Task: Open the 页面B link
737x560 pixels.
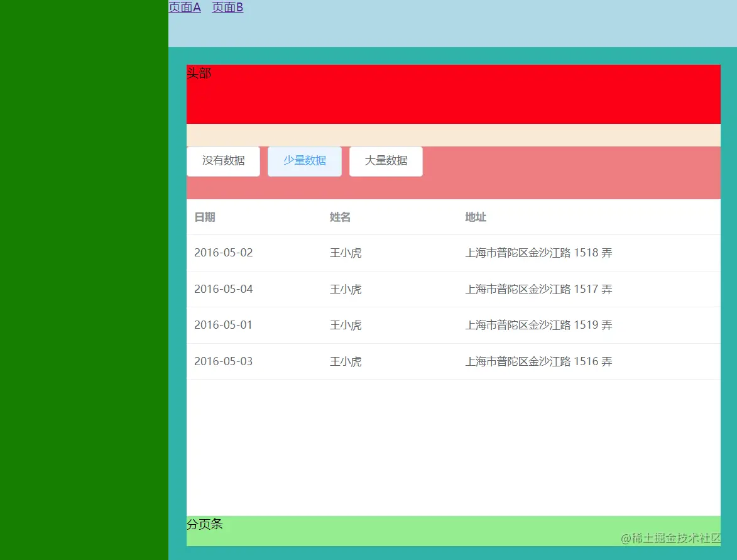Action: (x=227, y=7)
